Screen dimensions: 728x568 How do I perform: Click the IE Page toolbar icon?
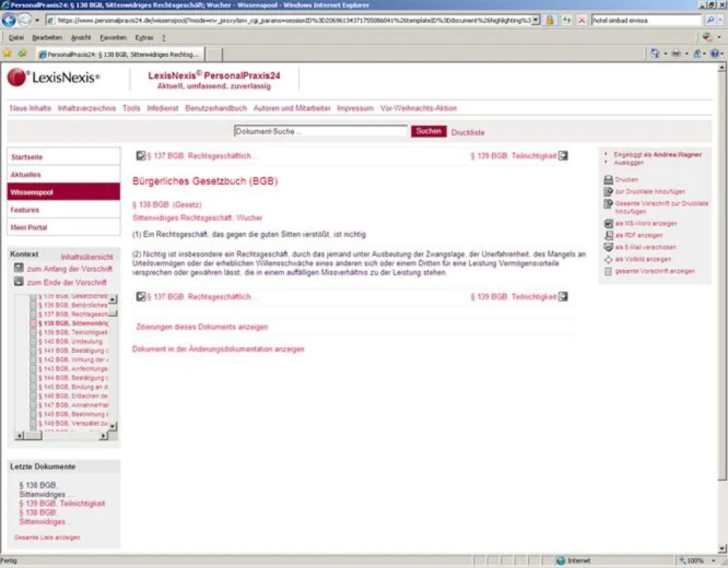tap(697, 53)
